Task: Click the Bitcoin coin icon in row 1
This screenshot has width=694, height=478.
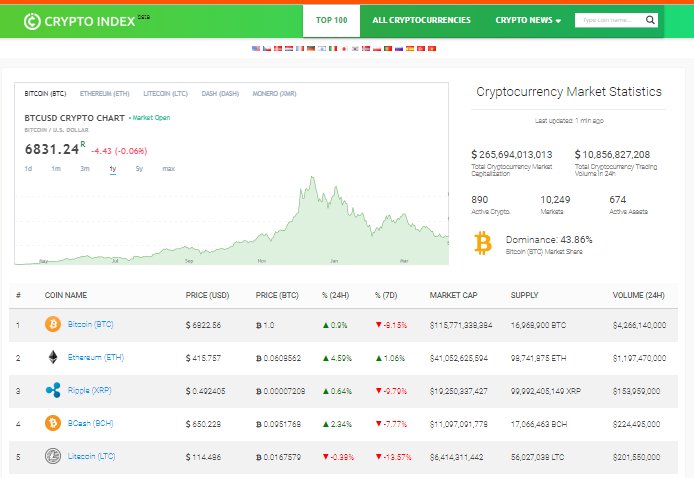Action: [53, 324]
